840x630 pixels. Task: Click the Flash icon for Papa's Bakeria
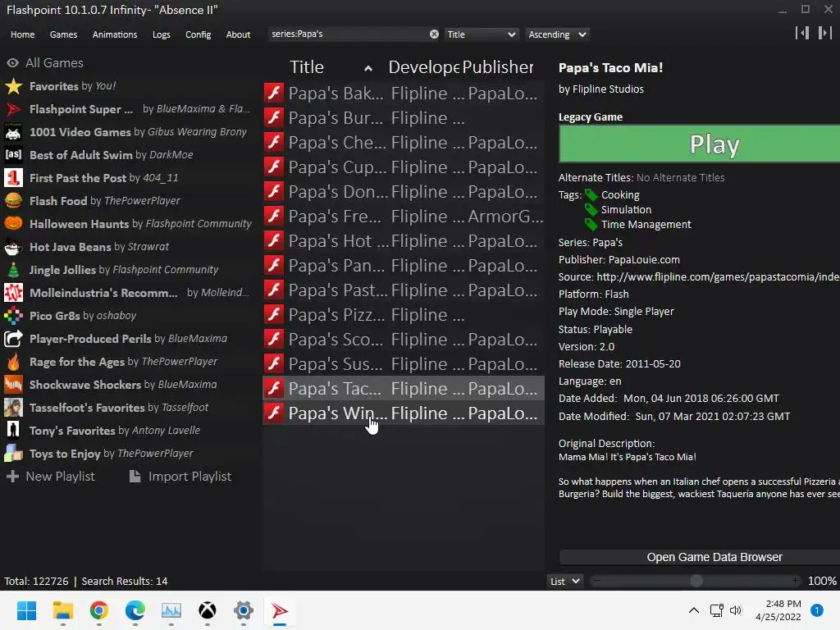(x=274, y=93)
